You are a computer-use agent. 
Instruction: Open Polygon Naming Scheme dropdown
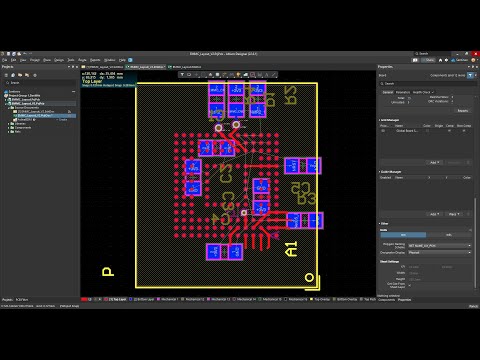440,246
